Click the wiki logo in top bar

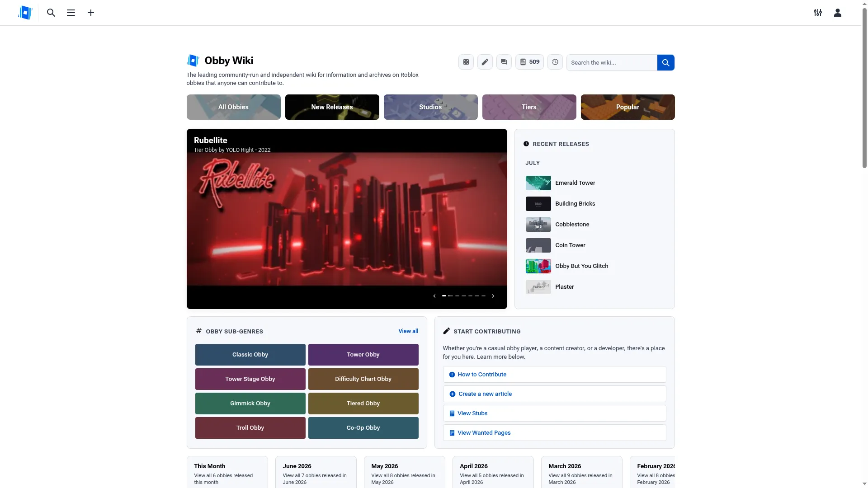point(25,13)
